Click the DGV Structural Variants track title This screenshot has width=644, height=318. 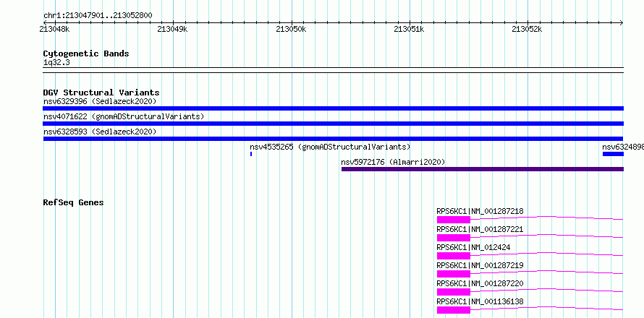(101, 93)
